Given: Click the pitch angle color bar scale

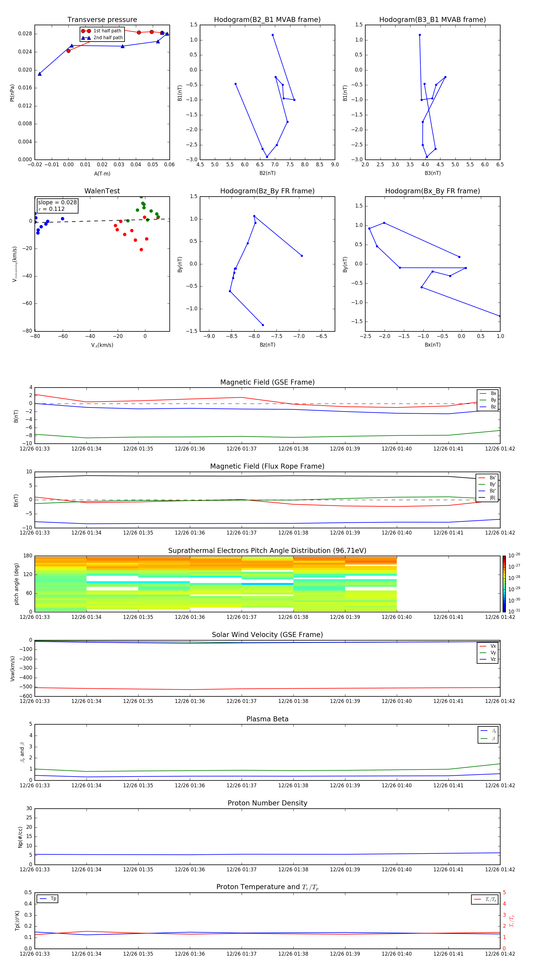Looking at the screenshot, I should click(504, 584).
